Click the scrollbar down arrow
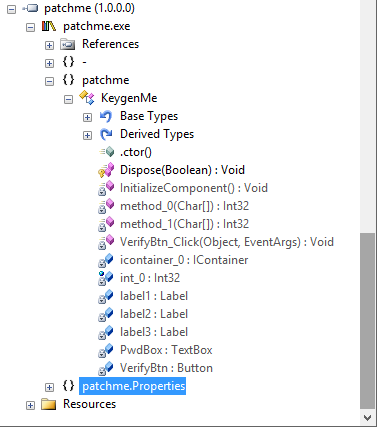The image size is (377, 427). click(x=368, y=417)
